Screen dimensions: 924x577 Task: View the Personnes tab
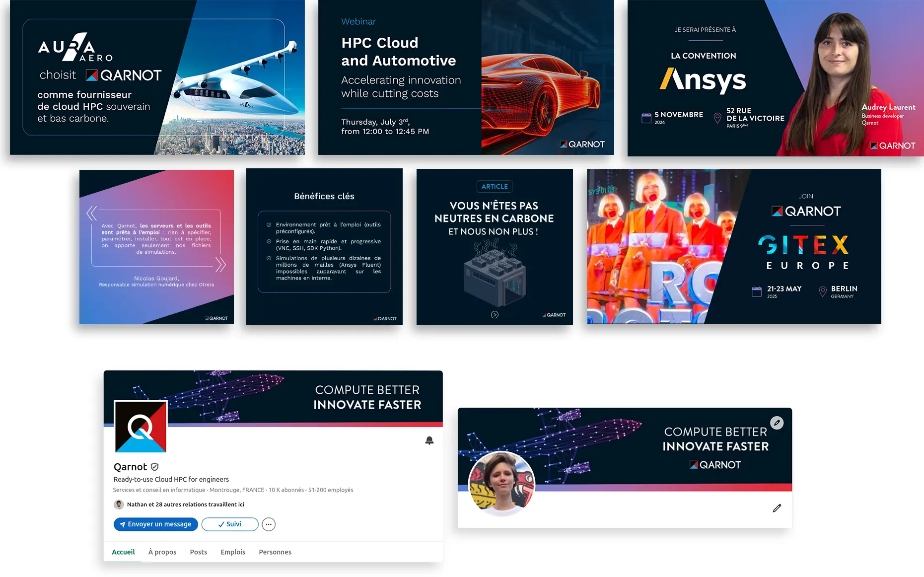point(275,552)
